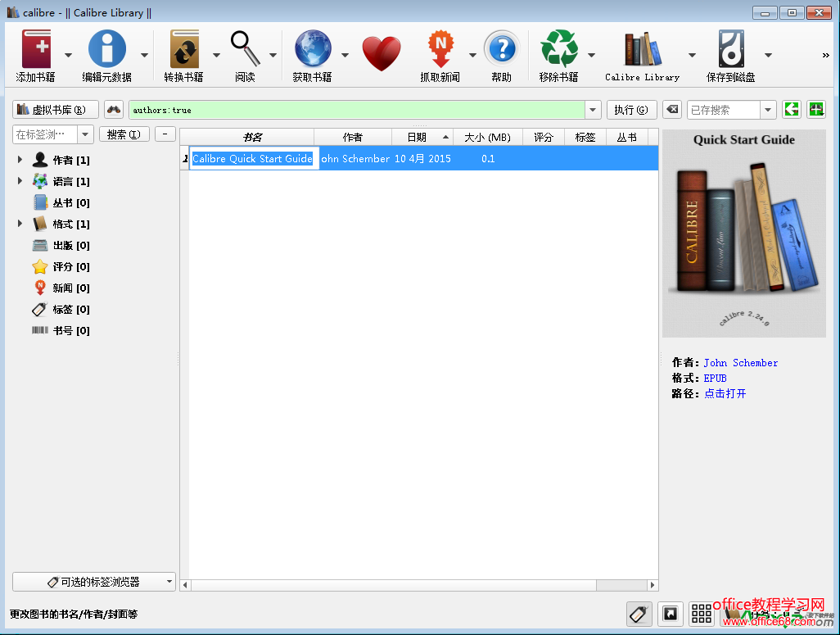The height and width of the screenshot is (635, 840).
Task: Open the EPUB format link
Action: tap(716, 378)
